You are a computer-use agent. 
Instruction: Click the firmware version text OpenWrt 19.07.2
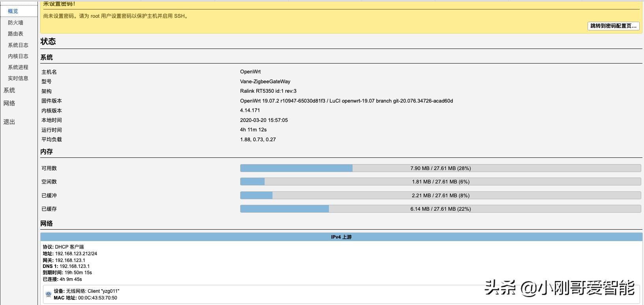[346, 101]
